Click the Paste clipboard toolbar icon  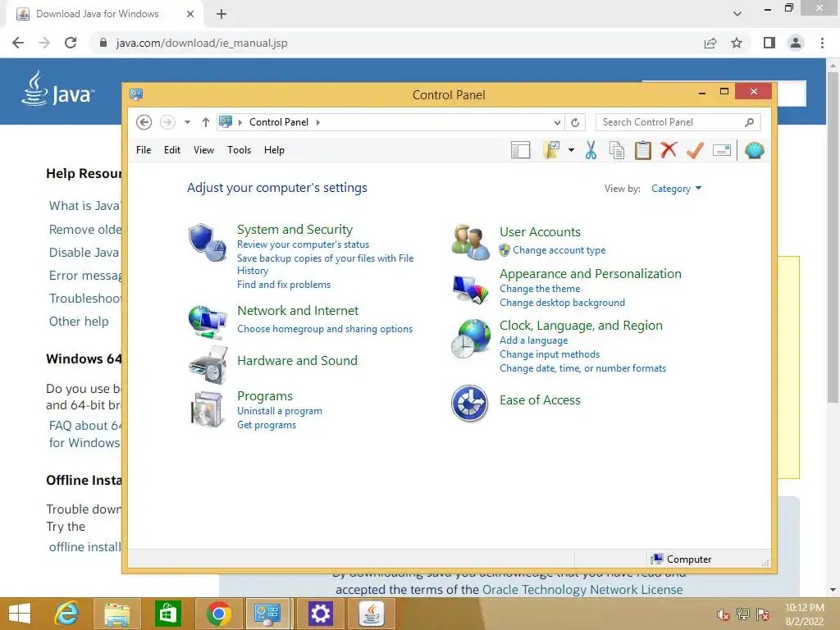(643, 151)
